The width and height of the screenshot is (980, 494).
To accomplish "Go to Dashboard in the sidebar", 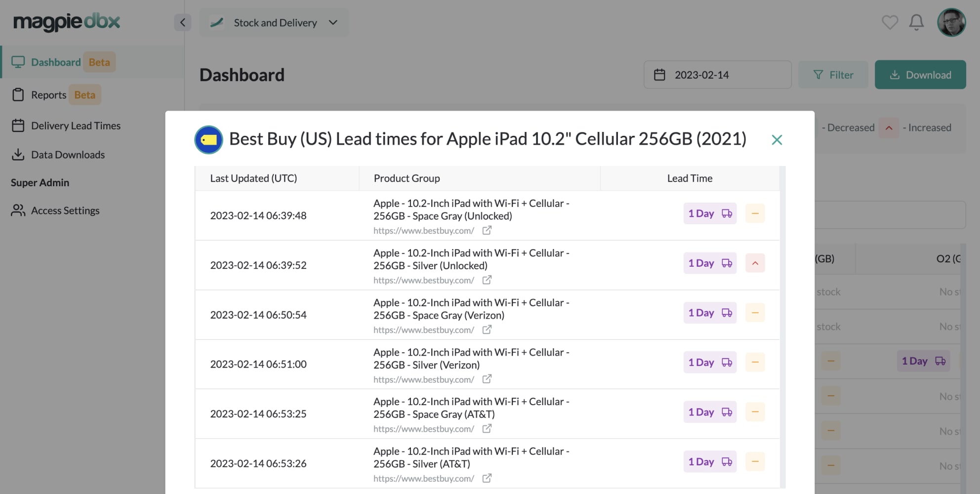I will pos(92,62).
